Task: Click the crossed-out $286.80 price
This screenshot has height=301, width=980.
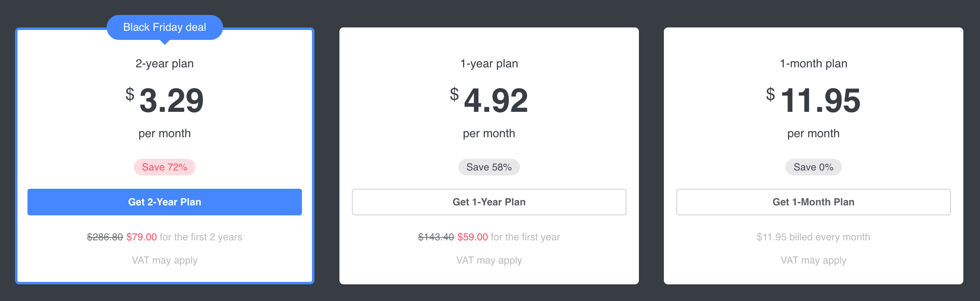Action: click(x=105, y=237)
